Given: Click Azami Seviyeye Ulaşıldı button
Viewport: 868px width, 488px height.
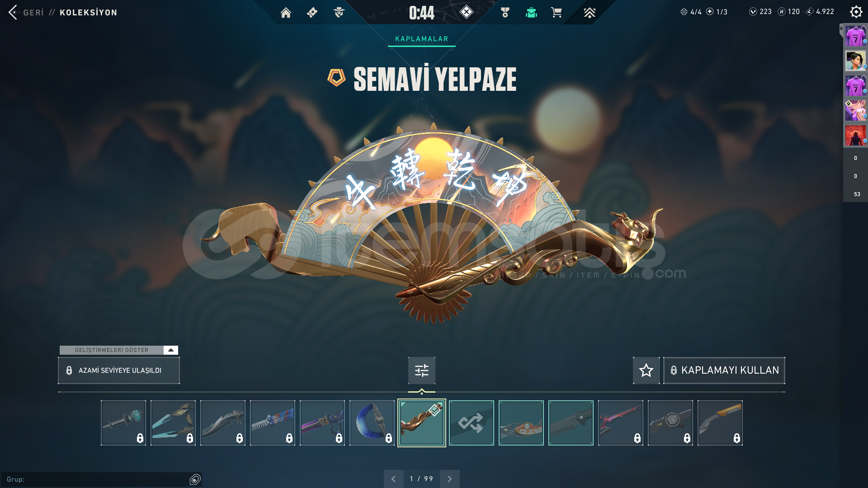Looking at the screenshot, I should [119, 371].
